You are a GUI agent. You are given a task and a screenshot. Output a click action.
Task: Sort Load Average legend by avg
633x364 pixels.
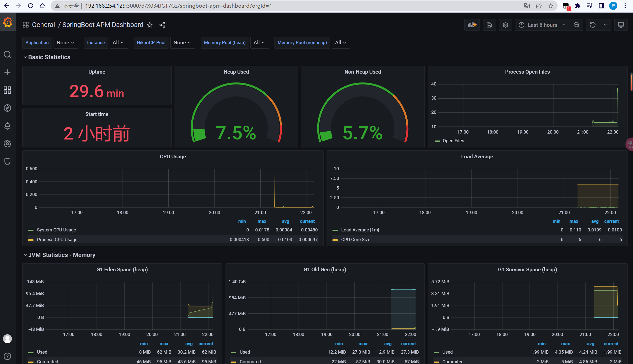point(595,222)
